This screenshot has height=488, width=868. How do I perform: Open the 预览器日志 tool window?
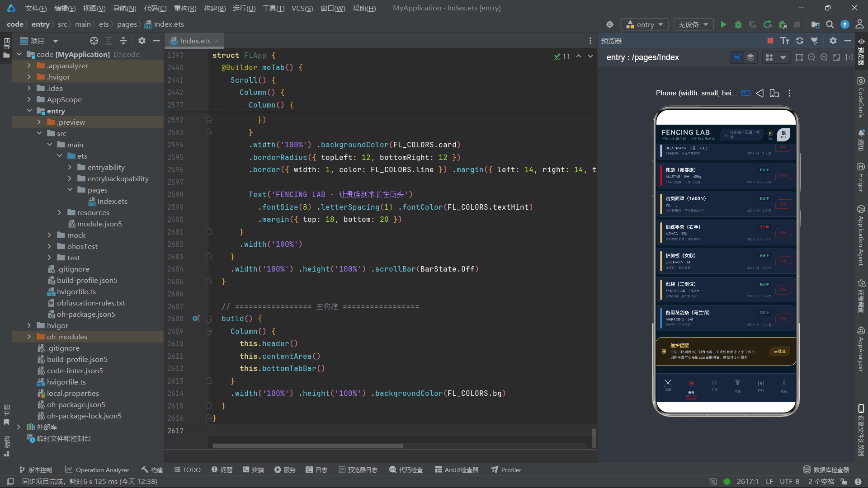(358, 470)
